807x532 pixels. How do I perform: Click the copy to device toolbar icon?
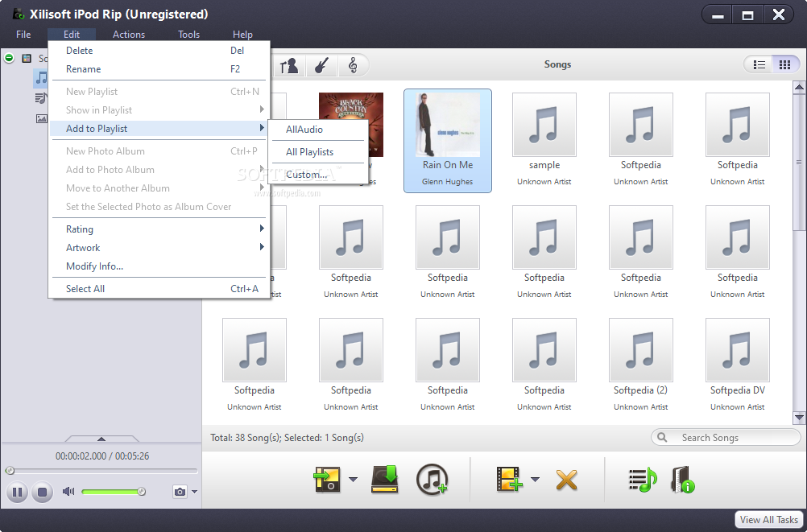pyautogui.click(x=327, y=480)
